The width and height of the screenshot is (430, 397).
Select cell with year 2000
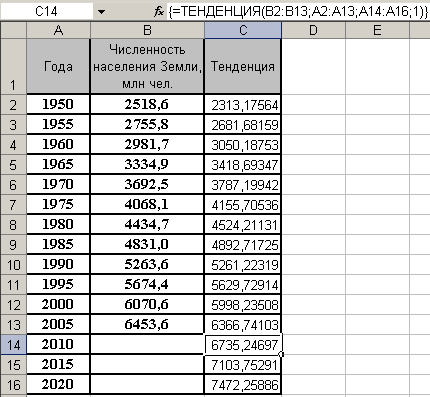[x=58, y=305]
